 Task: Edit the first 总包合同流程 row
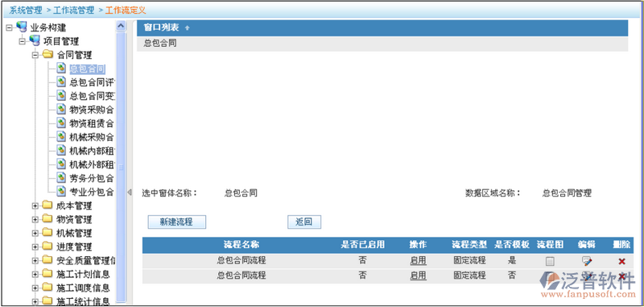(587, 261)
